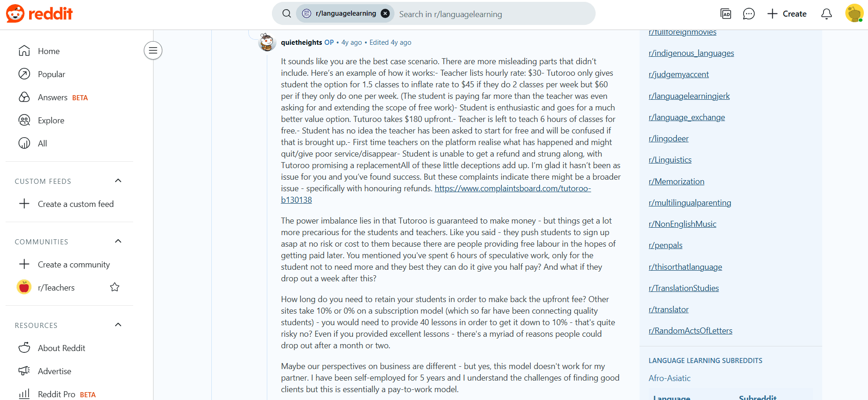The height and width of the screenshot is (400, 868).
Task: Collapse the Communities section
Action: [118, 241]
